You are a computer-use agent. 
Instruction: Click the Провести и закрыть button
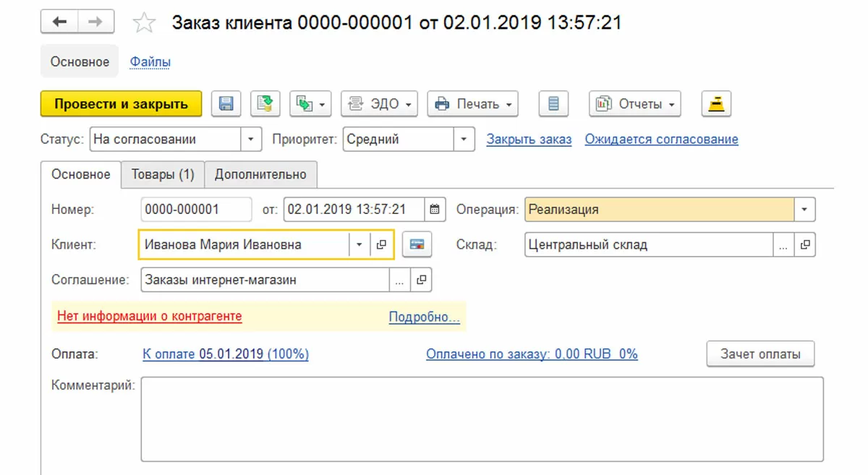pyautogui.click(x=121, y=104)
